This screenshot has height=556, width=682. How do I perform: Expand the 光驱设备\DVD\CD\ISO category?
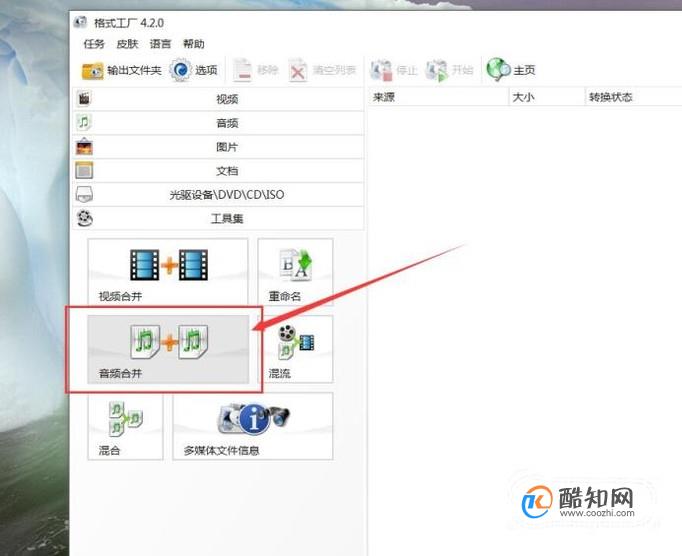click(x=218, y=194)
